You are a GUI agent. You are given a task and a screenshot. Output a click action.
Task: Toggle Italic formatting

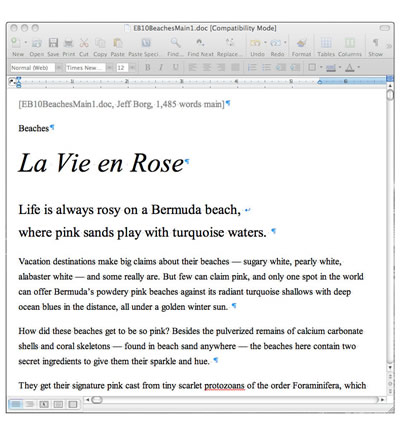[161, 68]
